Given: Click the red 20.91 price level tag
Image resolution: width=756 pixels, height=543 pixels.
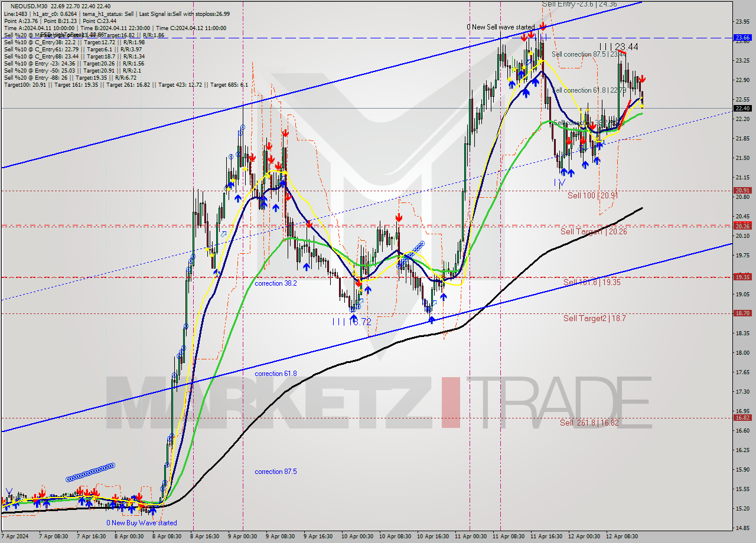Looking at the screenshot, I should [742, 191].
